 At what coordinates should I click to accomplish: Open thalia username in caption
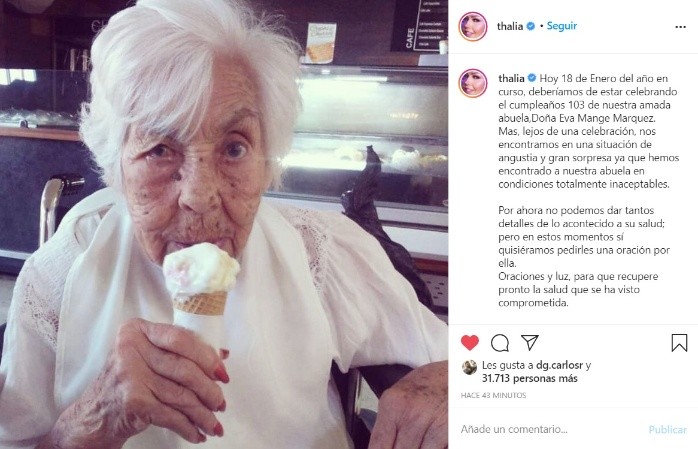click(x=511, y=78)
